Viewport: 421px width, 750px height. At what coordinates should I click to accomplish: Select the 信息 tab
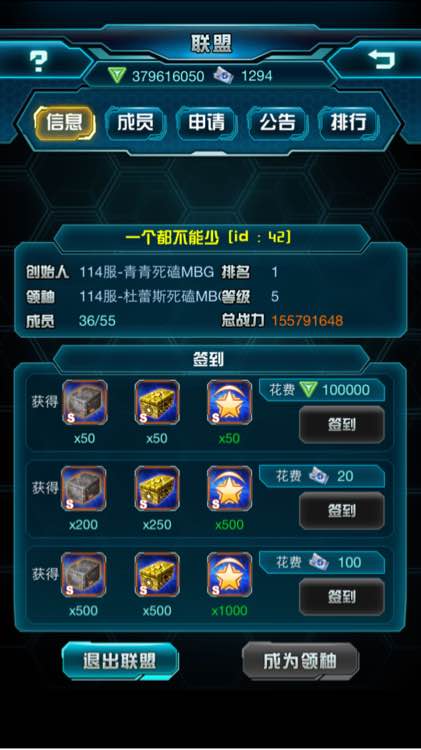pyautogui.click(x=65, y=123)
